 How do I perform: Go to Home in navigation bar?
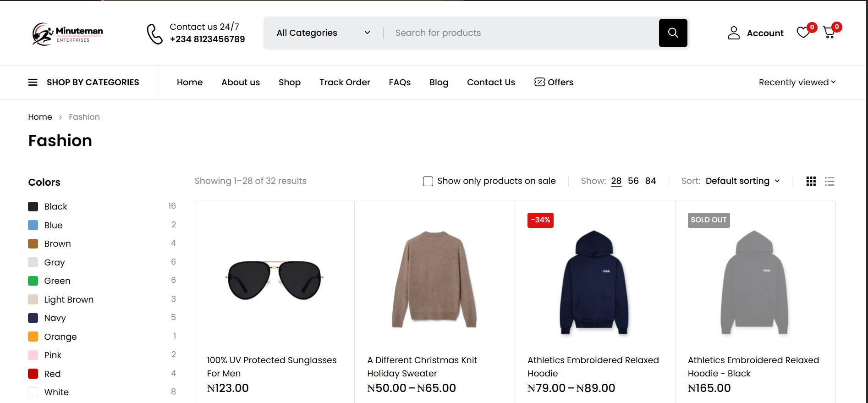click(x=190, y=83)
